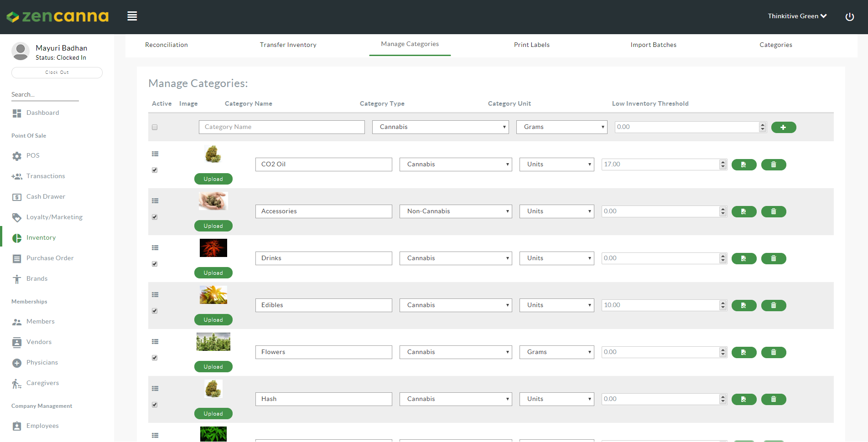Click the POS gear icon
Viewport: 868px width, 442px height.
17,156
